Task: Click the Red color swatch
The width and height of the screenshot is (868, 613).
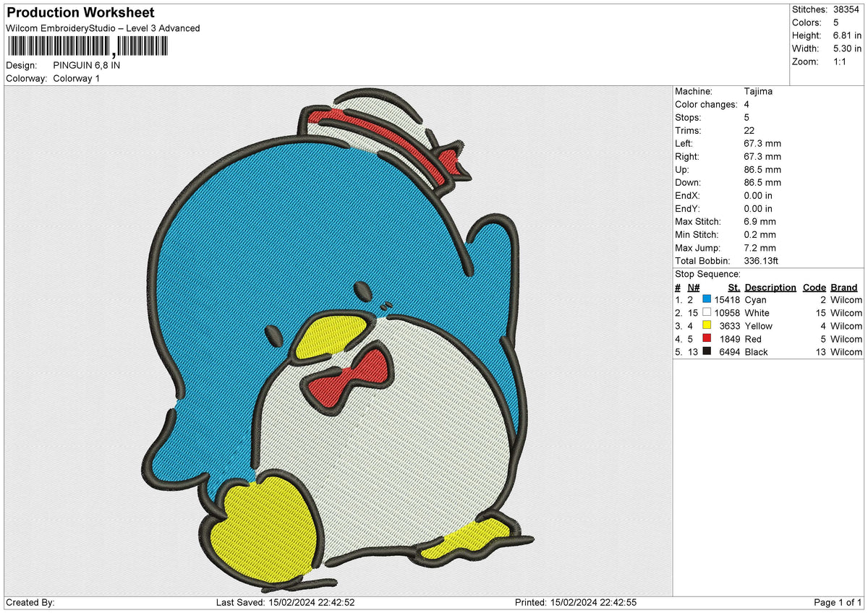Action: 707,338
